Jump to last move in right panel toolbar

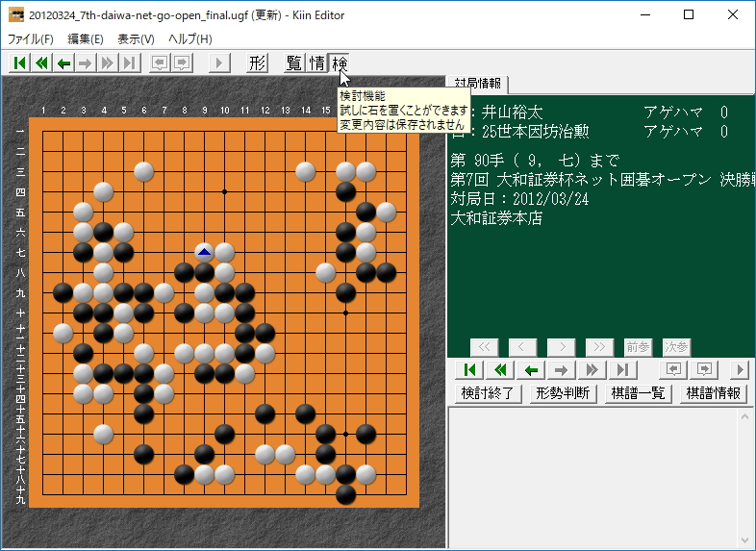[623, 370]
